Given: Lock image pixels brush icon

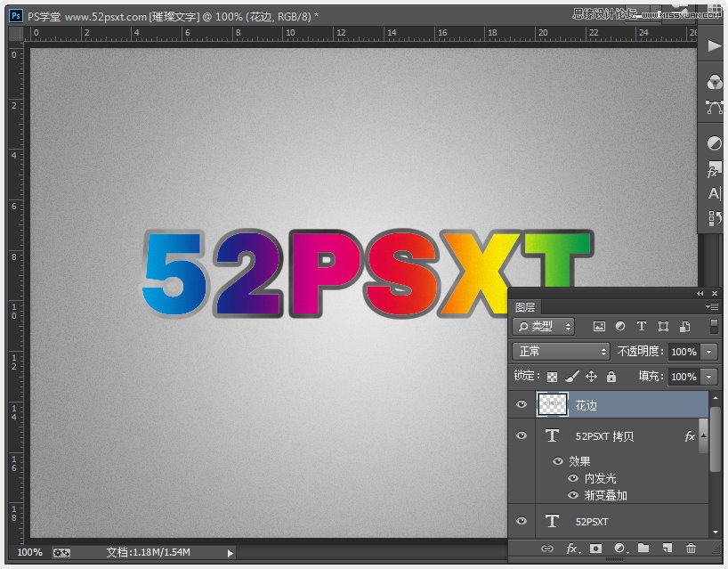Looking at the screenshot, I should [572, 377].
